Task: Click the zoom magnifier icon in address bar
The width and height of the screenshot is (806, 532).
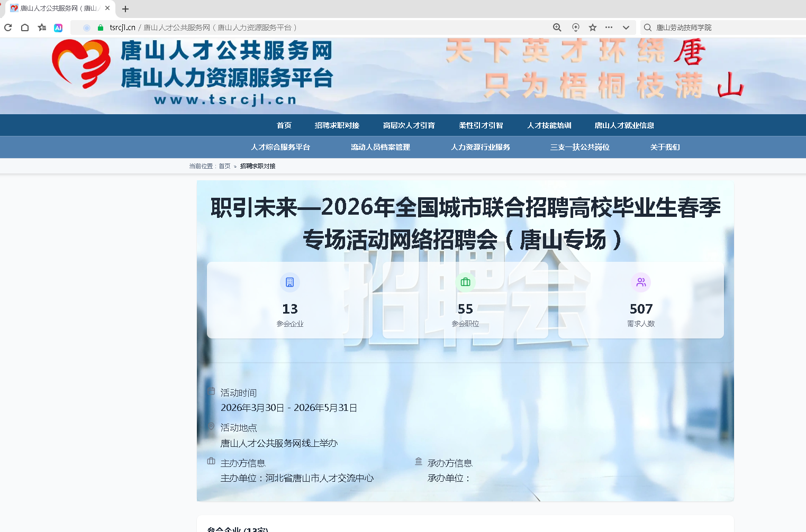Action: (557, 27)
